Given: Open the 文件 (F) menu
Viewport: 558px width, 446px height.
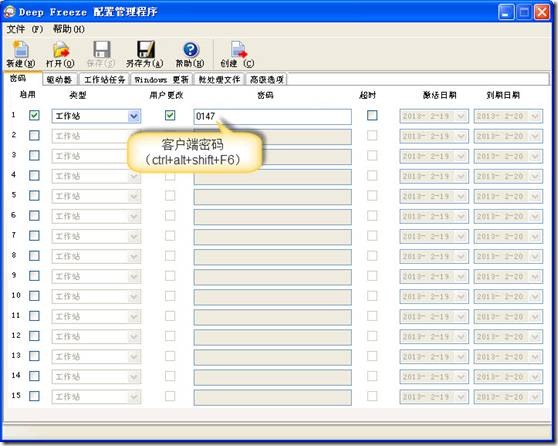Looking at the screenshot, I should (x=24, y=29).
